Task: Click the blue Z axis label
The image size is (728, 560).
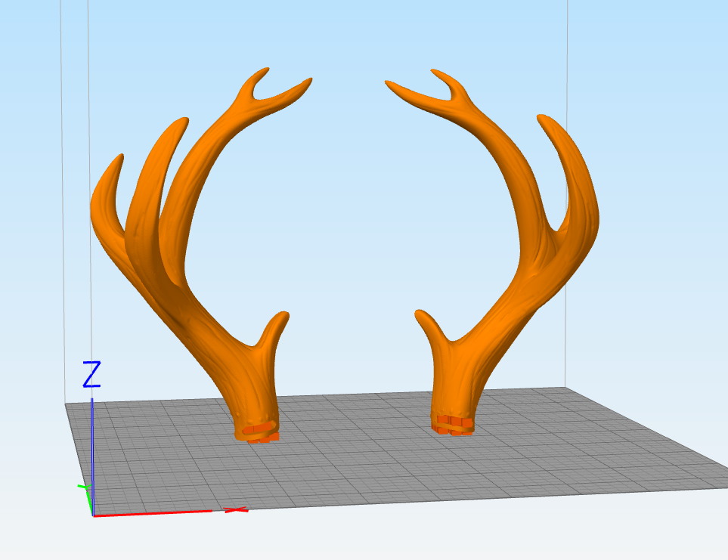Action: pyautogui.click(x=92, y=374)
